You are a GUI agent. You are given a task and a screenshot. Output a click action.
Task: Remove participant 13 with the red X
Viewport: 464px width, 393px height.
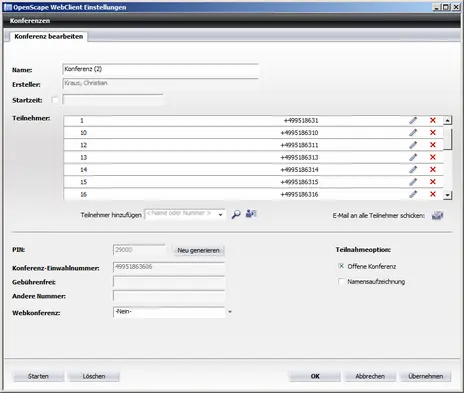433,157
